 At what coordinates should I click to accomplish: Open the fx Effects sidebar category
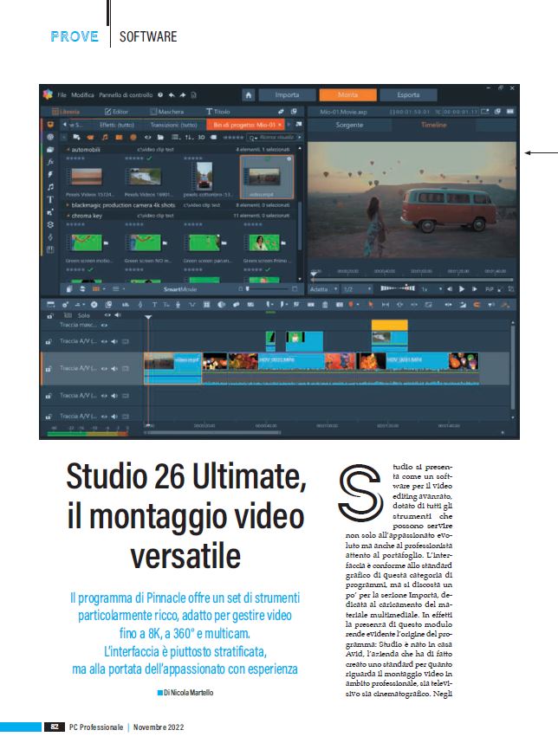[49, 162]
